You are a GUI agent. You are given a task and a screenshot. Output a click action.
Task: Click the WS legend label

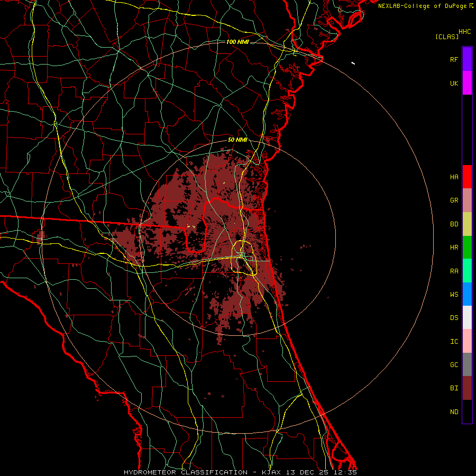click(x=454, y=295)
